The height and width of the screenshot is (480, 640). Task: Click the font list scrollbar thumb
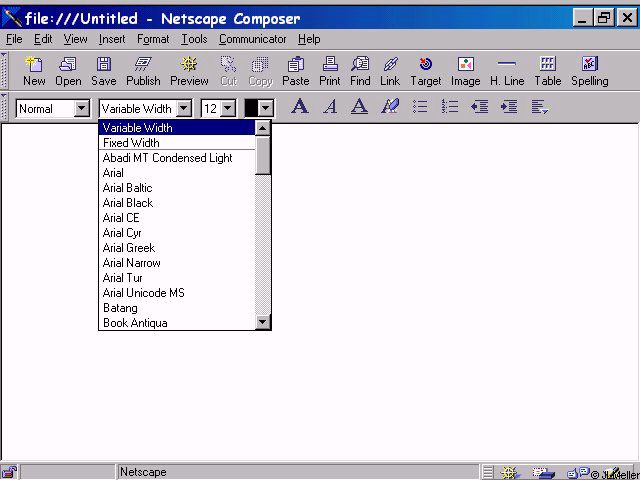[262, 156]
